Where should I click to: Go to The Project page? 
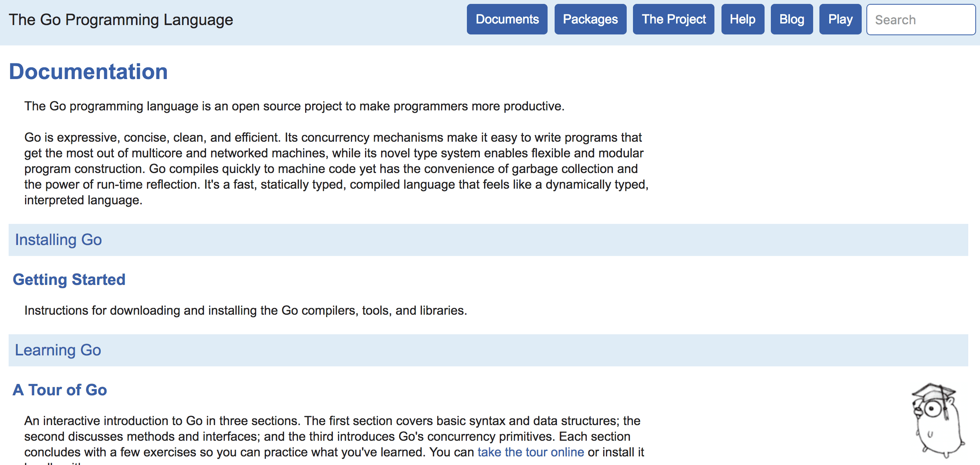tap(673, 20)
